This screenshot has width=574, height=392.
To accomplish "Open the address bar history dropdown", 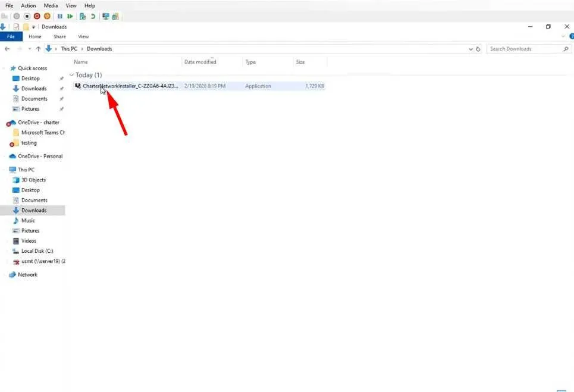I will click(x=471, y=49).
